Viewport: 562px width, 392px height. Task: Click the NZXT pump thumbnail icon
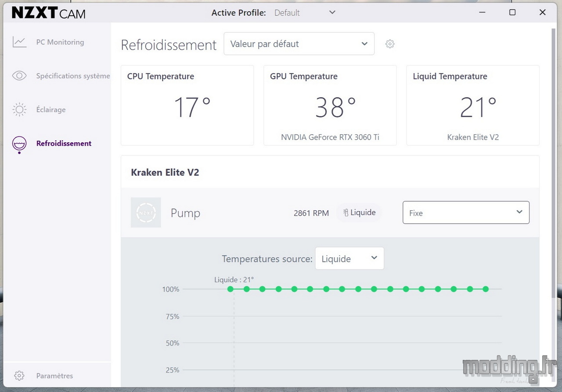point(146,212)
